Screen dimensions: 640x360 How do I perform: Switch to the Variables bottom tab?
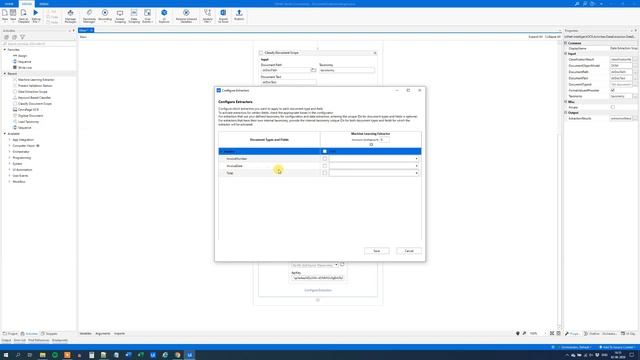[x=86, y=333]
